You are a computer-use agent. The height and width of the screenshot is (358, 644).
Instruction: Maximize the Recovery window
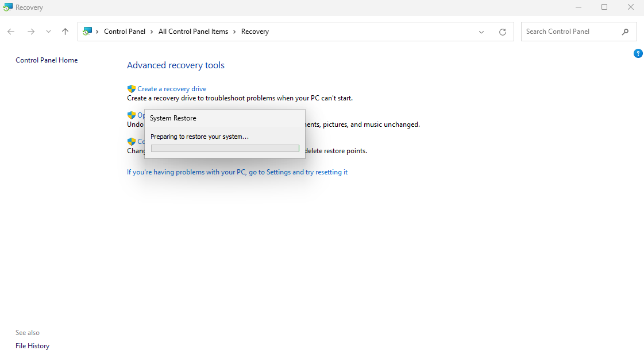[604, 7]
